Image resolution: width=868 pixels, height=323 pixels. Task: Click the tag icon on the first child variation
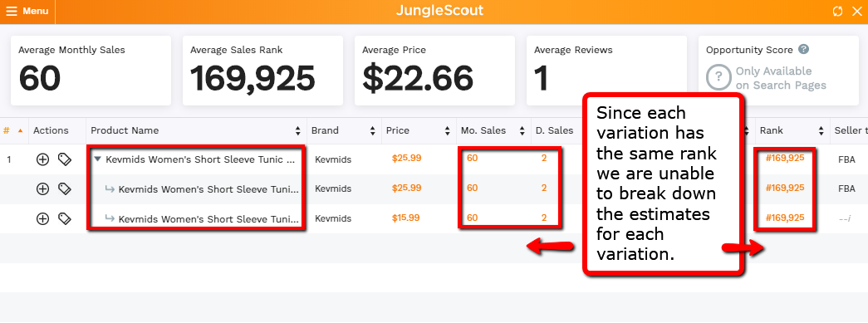[65, 189]
